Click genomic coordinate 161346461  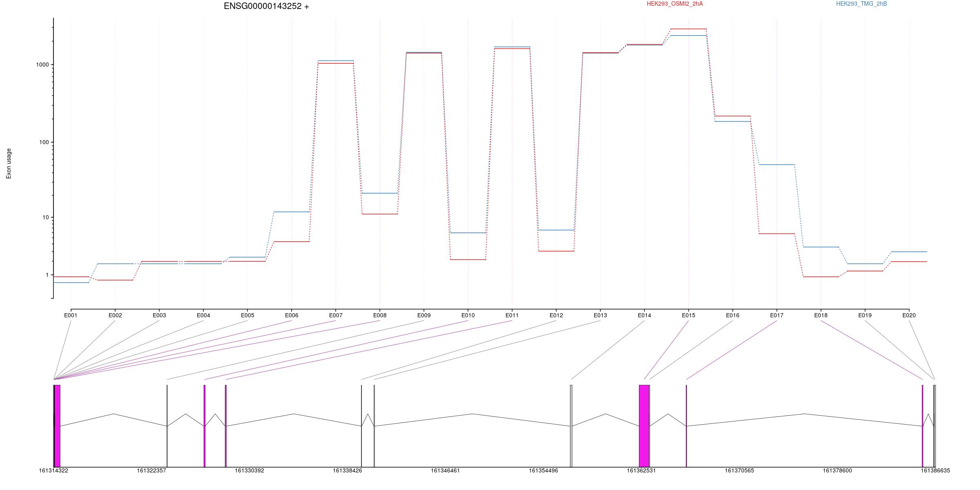click(x=445, y=470)
